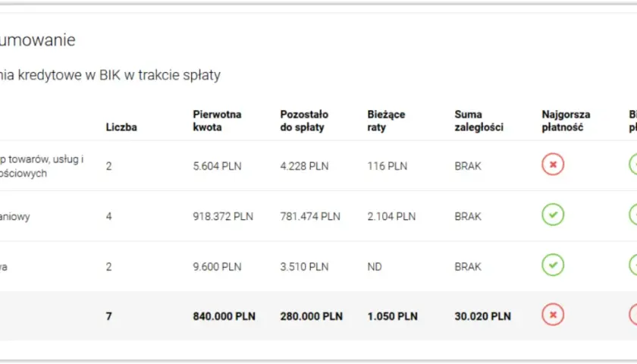Click the 781.474 PLN remaining value

310,217
